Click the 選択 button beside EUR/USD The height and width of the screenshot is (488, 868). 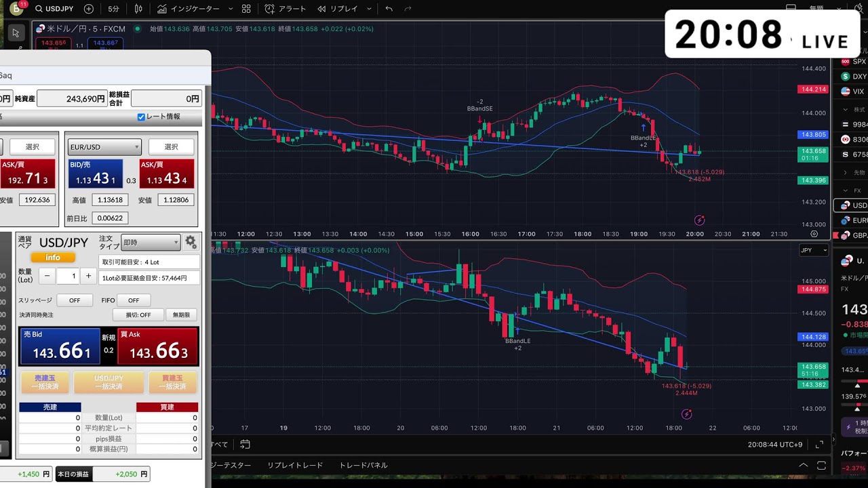(171, 147)
